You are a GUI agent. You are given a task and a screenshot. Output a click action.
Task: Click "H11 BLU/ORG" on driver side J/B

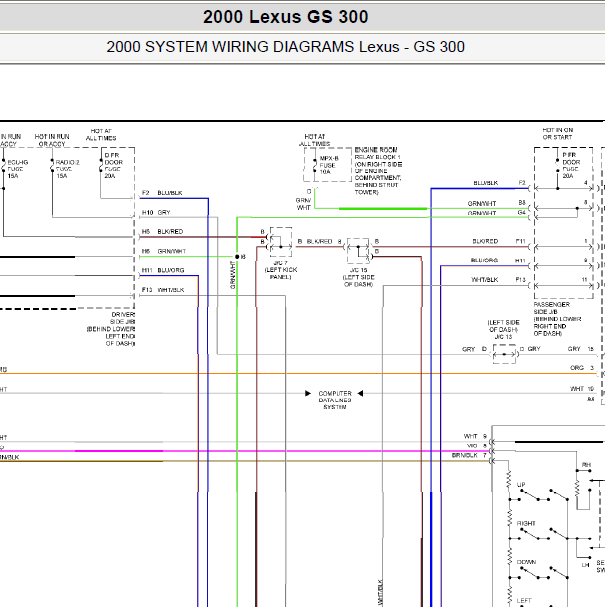point(163,270)
